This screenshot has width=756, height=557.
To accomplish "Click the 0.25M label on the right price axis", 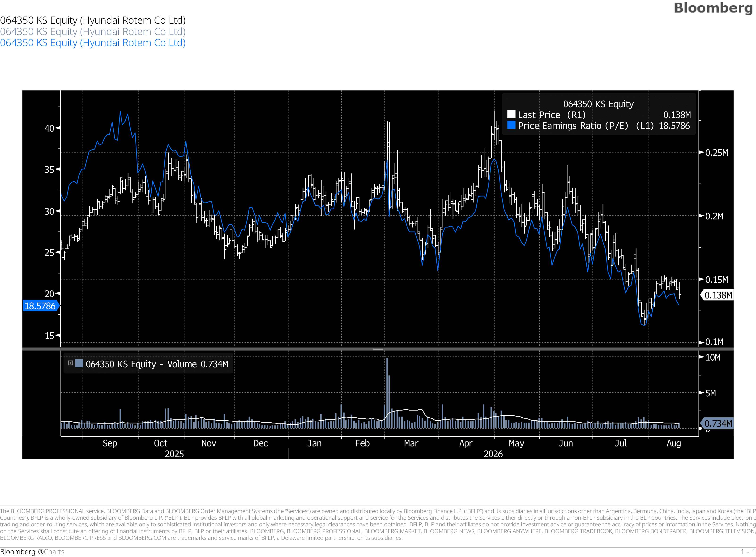I will coord(716,152).
